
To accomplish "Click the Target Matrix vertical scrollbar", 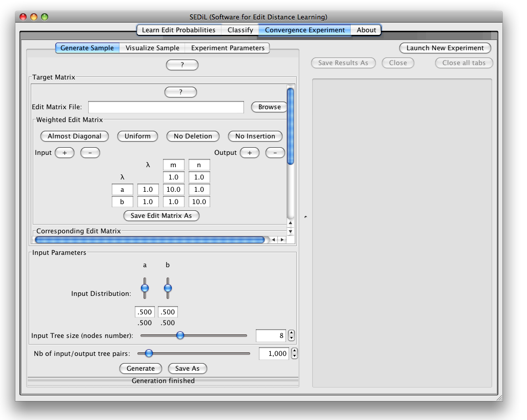I will coord(290,127).
